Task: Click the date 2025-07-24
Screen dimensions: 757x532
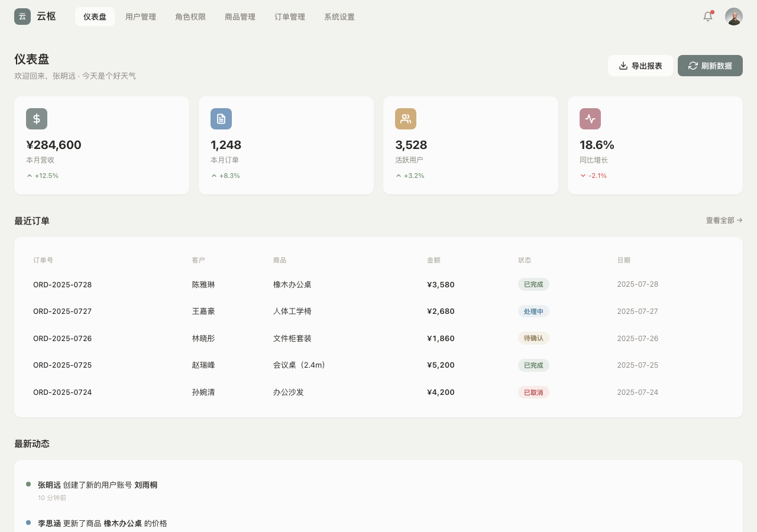Action: [x=638, y=392]
